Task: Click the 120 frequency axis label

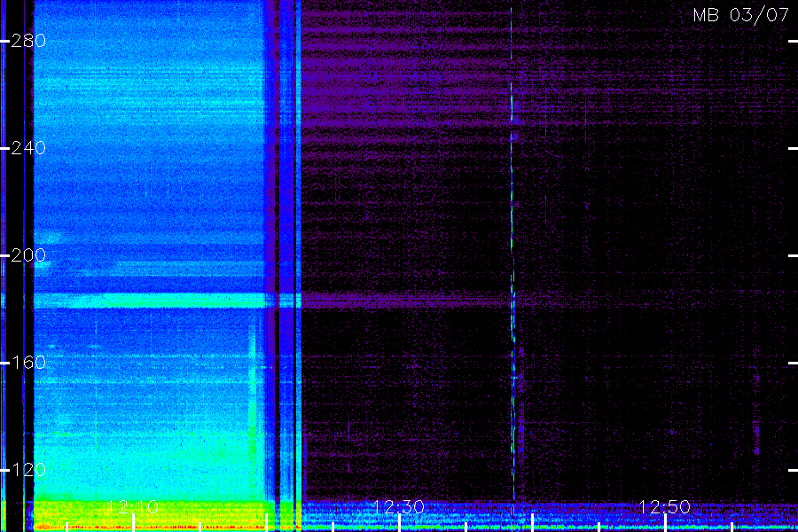Action: [28, 469]
